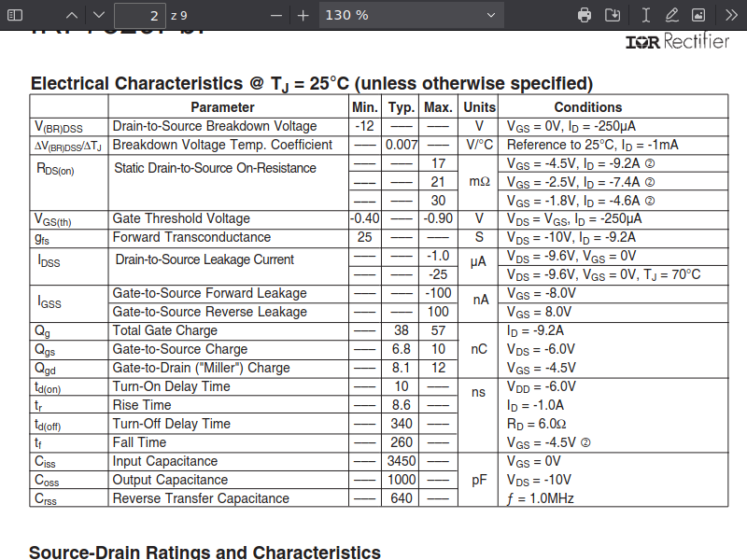Click the Input Capacitance row label
747x560 pixels.
coord(164,461)
